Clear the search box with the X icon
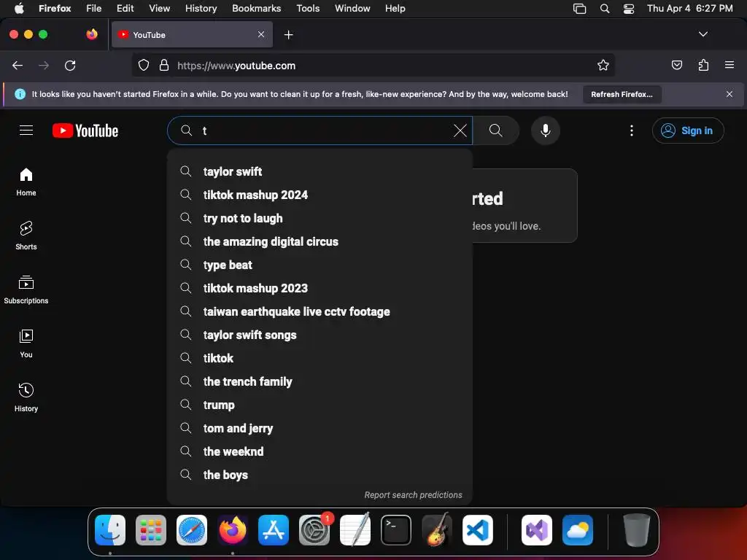Image resolution: width=747 pixels, height=560 pixels. (460, 131)
